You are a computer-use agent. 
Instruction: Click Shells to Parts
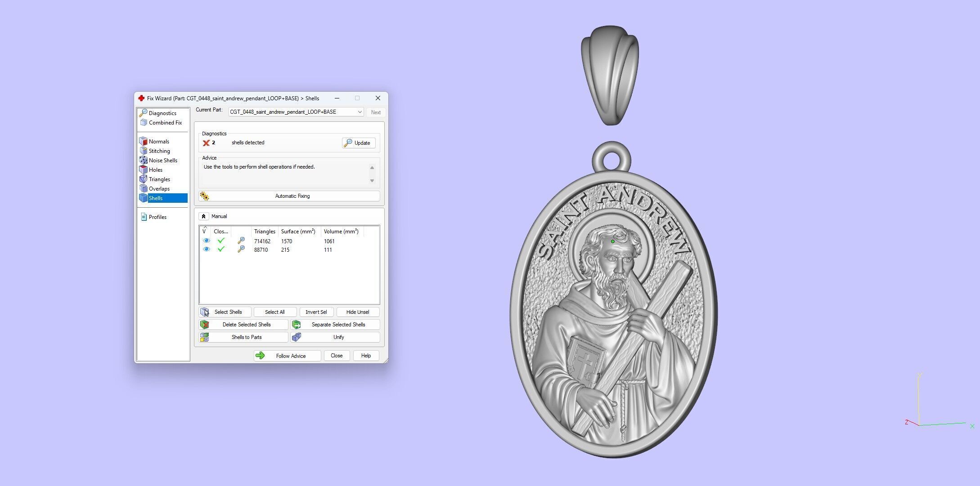pyautogui.click(x=243, y=337)
